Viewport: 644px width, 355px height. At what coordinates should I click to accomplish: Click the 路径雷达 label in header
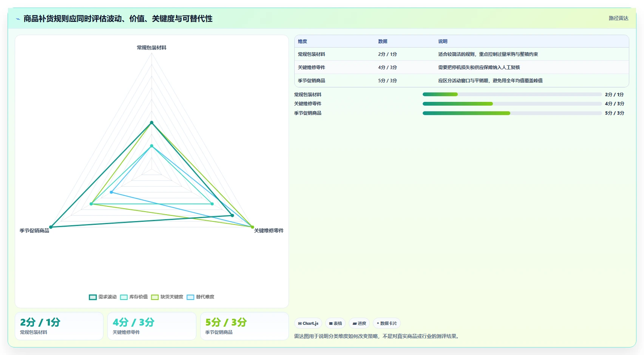(618, 18)
